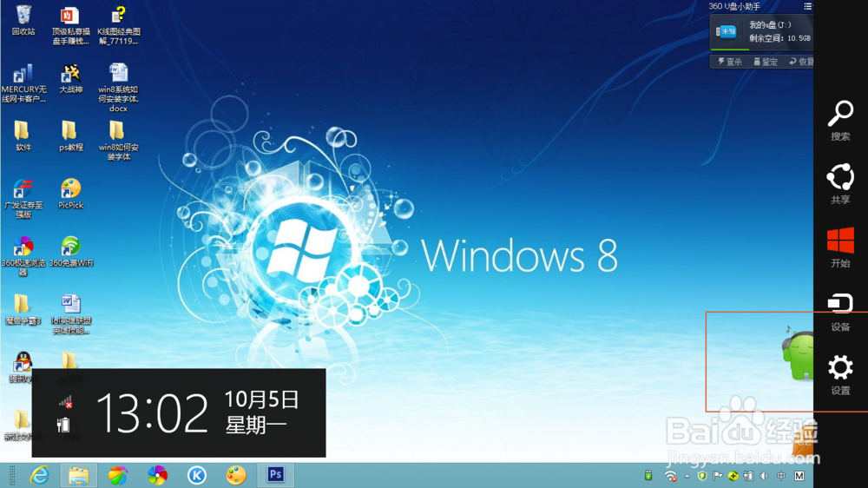Open the 360极速 pinwheel taskbar icon
Viewport: 868px width, 488px height.
[157, 475]
